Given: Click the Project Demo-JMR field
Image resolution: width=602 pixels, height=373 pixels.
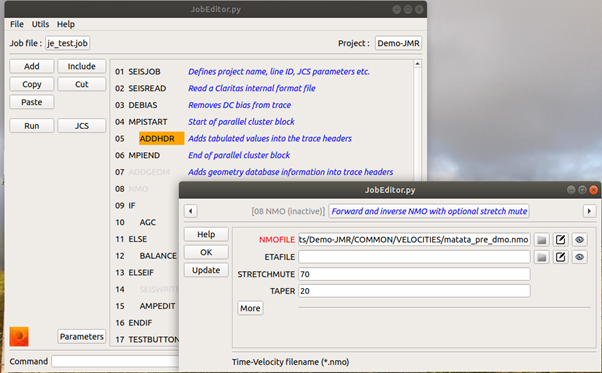Looking at the screenshot, I should click(x=398, y=43).
